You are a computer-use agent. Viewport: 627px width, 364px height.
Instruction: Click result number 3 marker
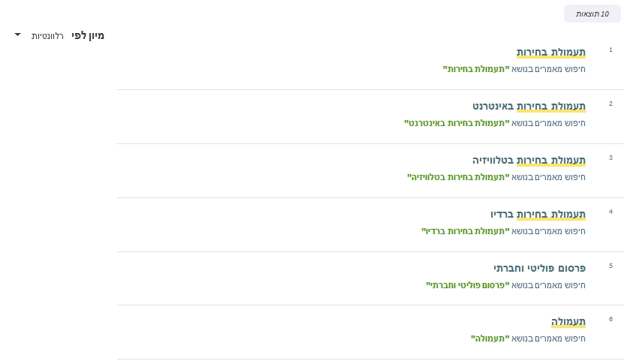click(610, 158)
